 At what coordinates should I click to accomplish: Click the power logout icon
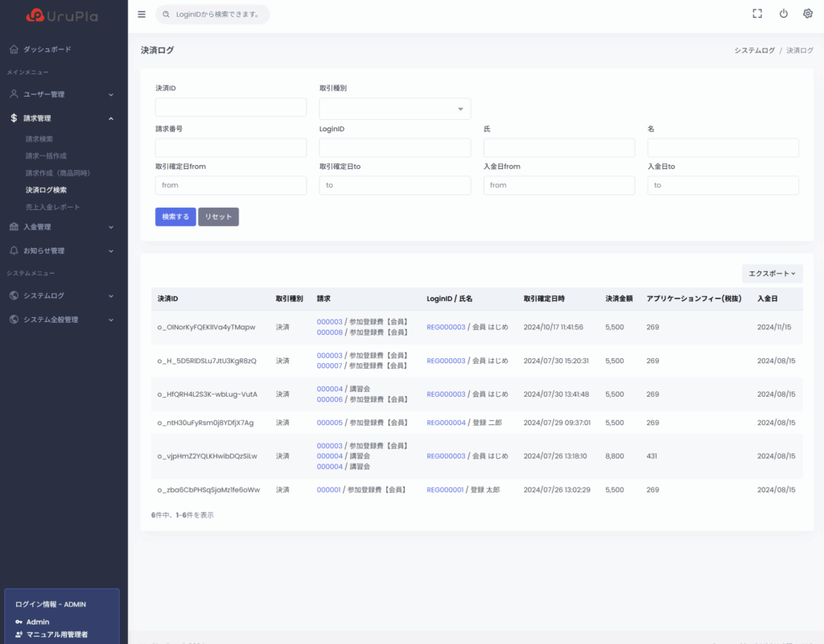click(783, 14)
